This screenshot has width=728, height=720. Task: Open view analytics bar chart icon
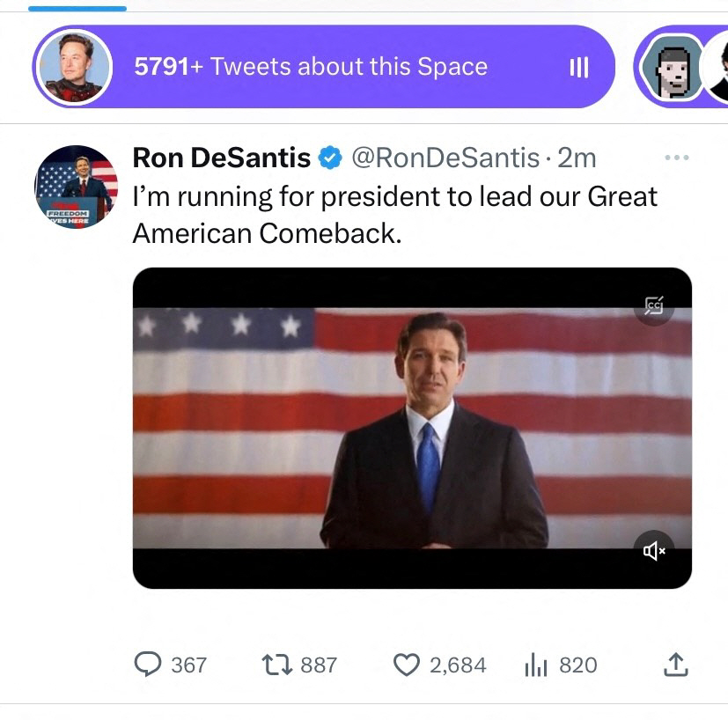536,665
